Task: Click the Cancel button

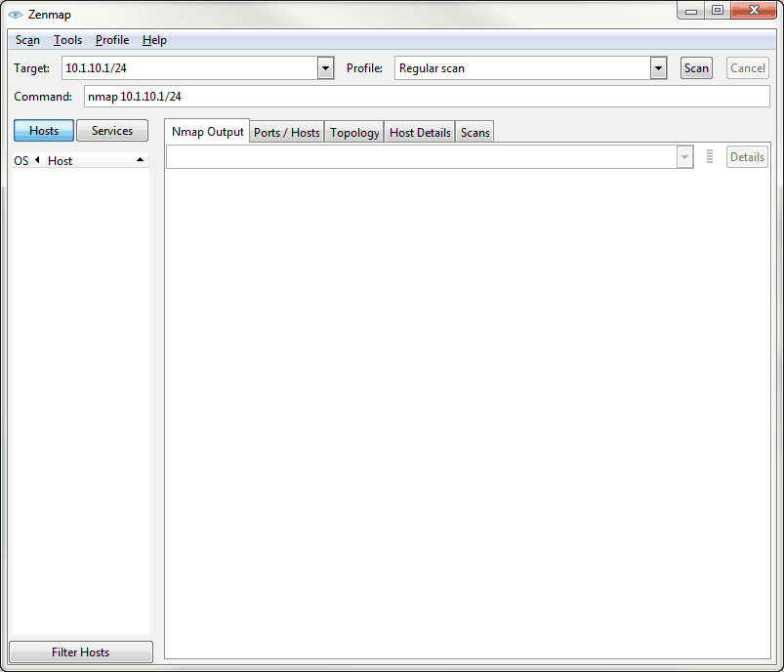Action: [748, 68]
